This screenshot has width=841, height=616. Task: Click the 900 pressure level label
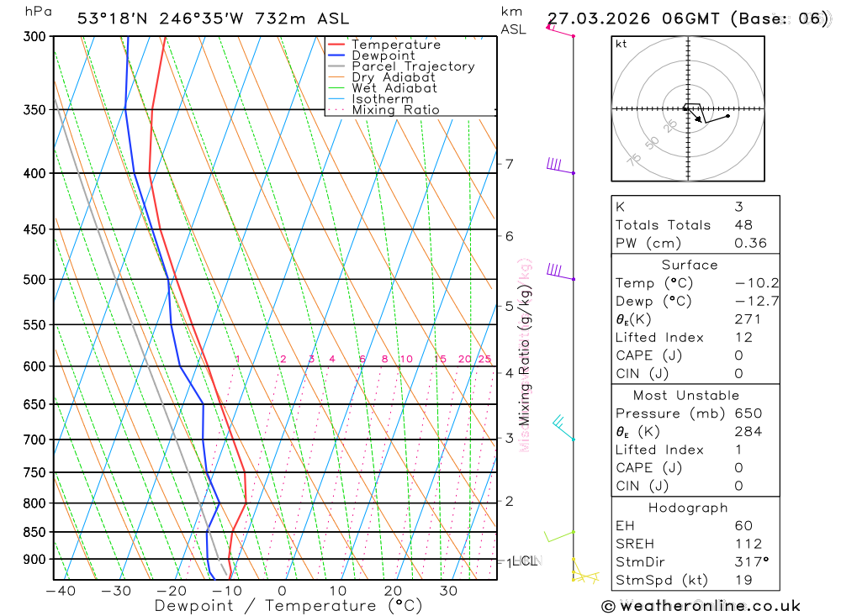[x=34, y=559]
